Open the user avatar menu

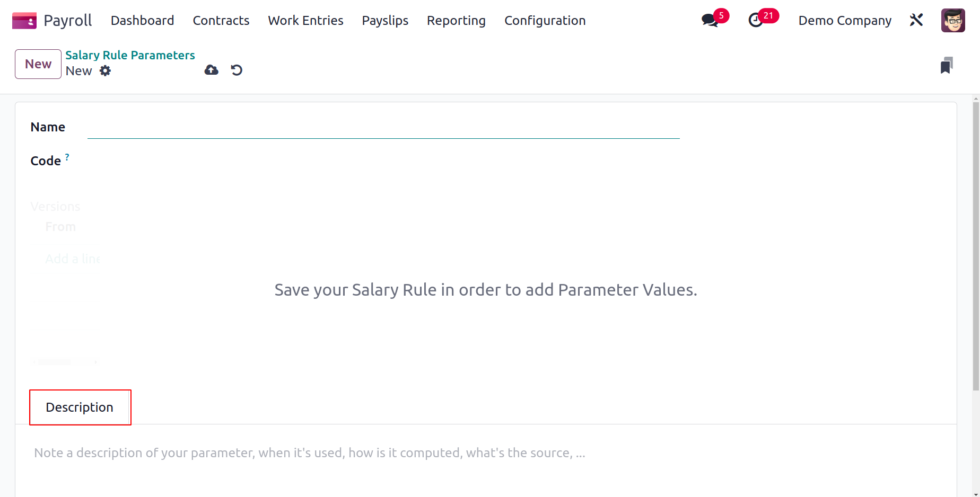pos(953,20)
